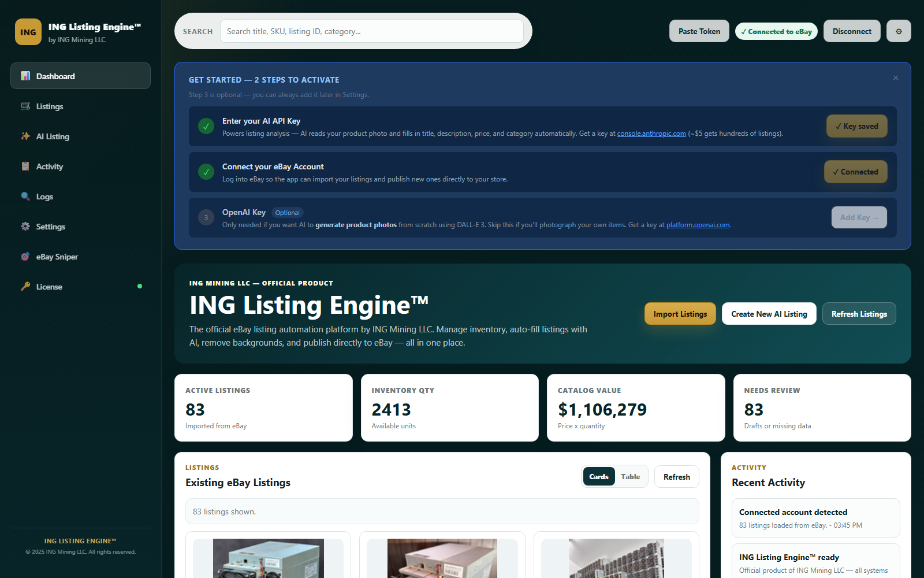Click the Inventory Qty stat card

[x=450, y=407]
